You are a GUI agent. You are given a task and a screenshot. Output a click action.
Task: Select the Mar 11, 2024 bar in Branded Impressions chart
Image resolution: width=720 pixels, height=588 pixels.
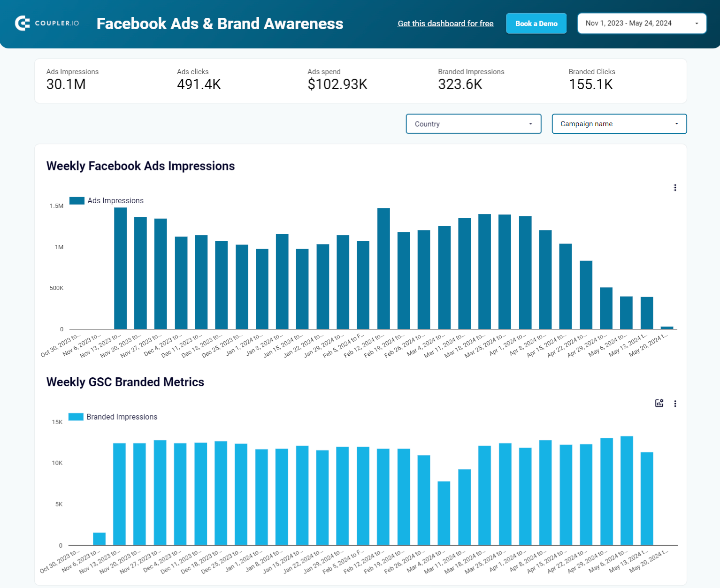click(464, 507)
